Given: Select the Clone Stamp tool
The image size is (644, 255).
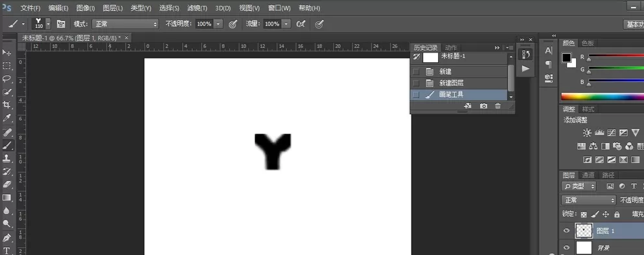Looking at the screenshot, I should pos(6,158).
